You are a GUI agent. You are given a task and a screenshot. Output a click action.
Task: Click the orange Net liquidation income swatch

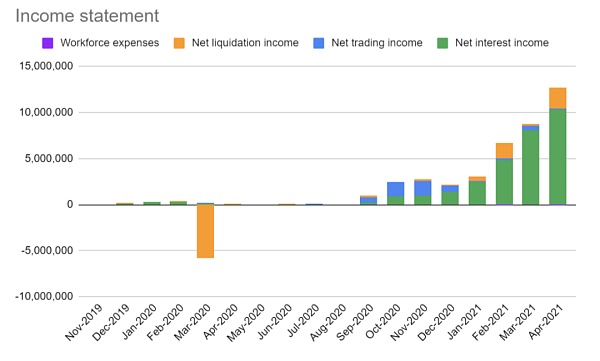[179, 43]
